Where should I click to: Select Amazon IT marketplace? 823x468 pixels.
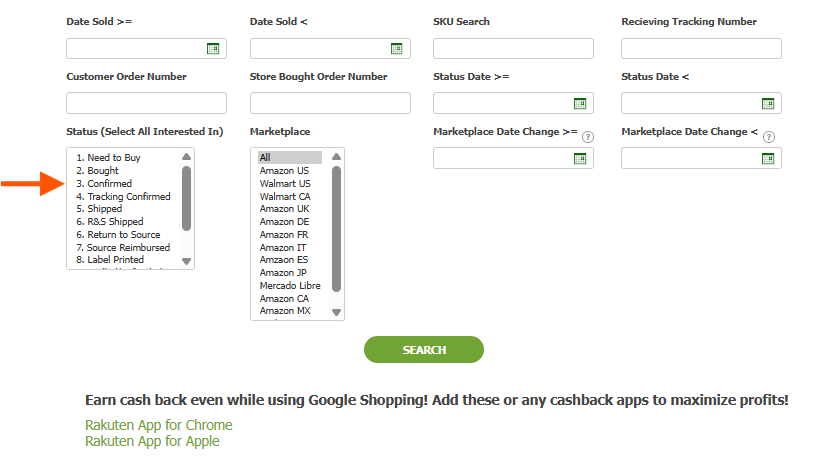(283, 248)
